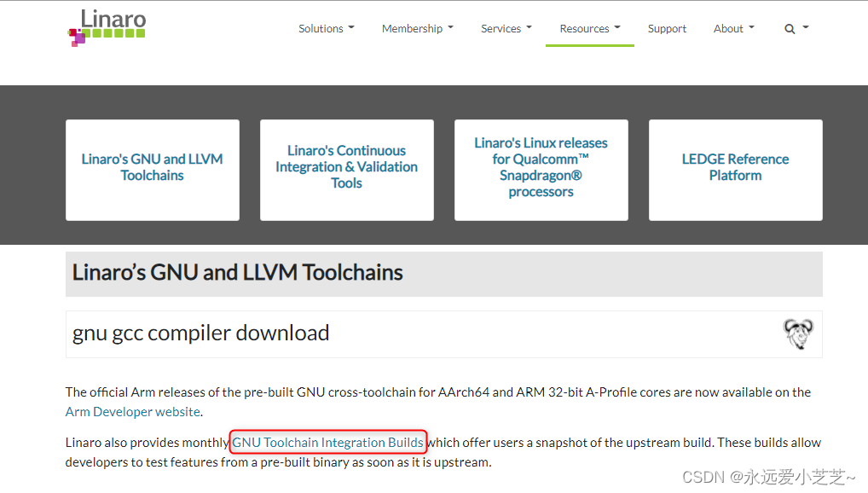Expand the Services dropdown menu

(x=506, y=28)
